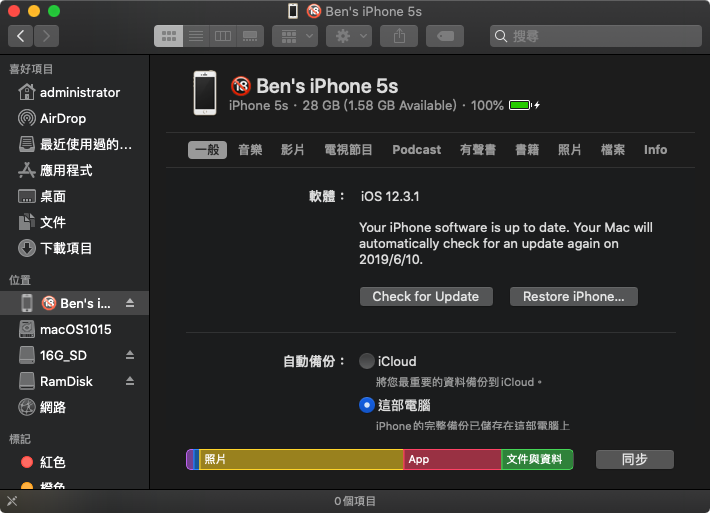Viewport: 710px width, 513px height.
Task: Switch to icon grid view
Action: [x=168, y=36]
